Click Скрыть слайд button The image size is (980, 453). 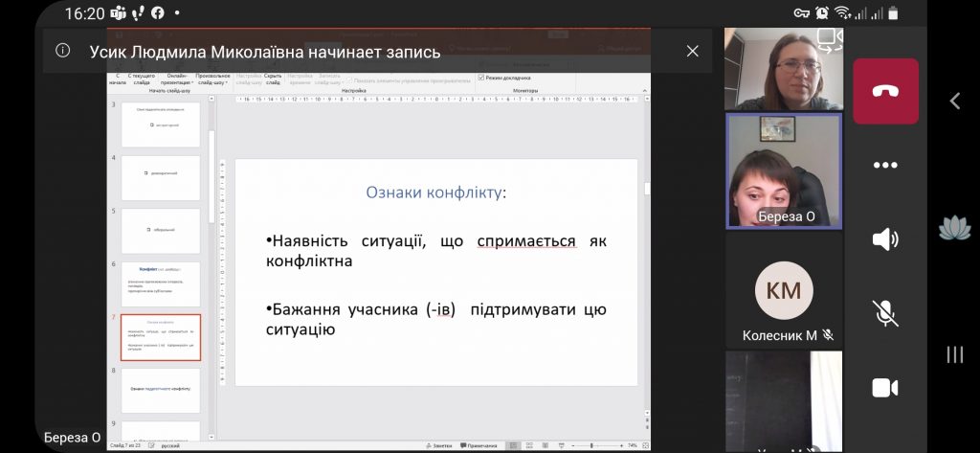point(273,79)
